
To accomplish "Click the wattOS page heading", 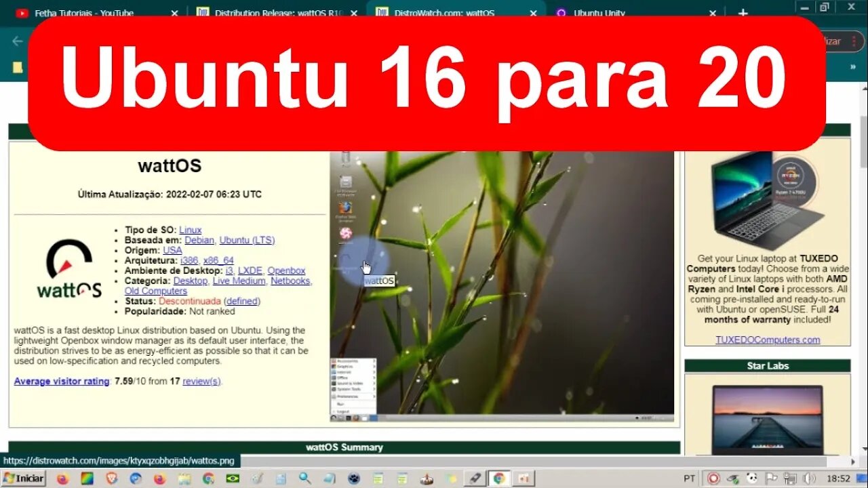I will (x=170, y=165).
